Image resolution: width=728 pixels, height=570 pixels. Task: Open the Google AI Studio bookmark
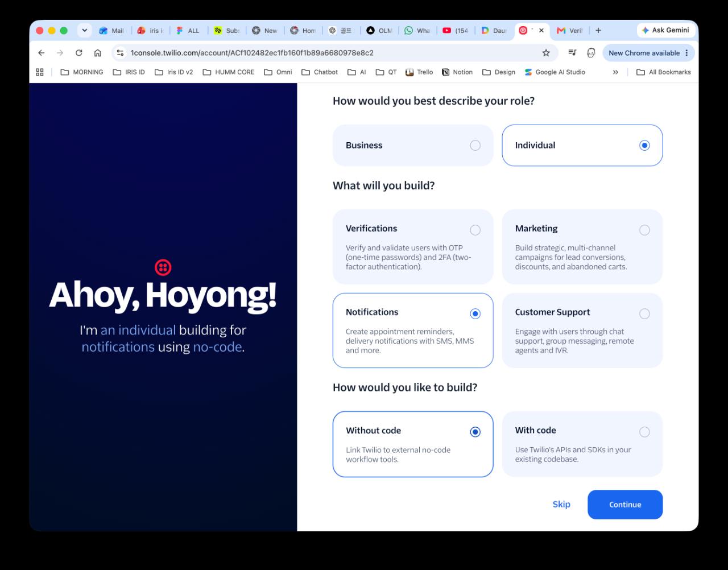pos(555,72)
